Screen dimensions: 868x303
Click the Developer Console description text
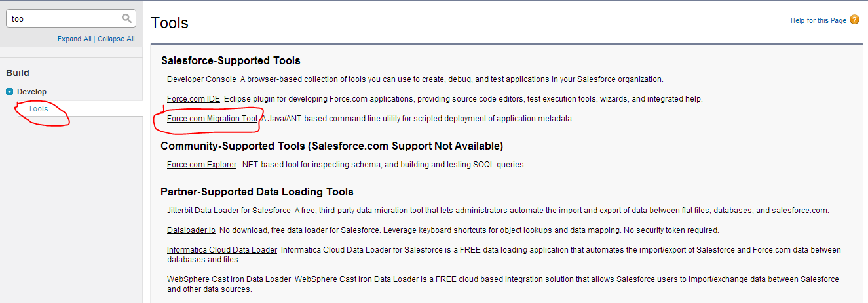click(x=451, y=79)
